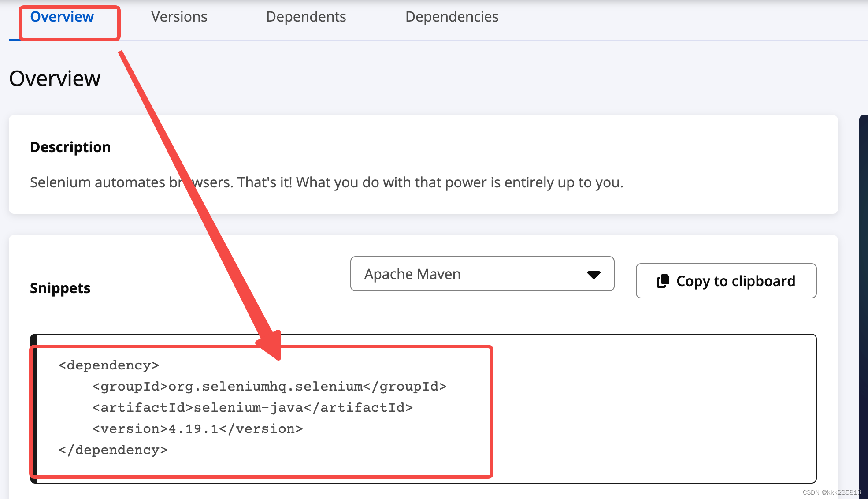Viewport: 868px width, 499px height.
Task: Select the selenium-java artifactId line in the snippet
Action: tap(252, 407)
